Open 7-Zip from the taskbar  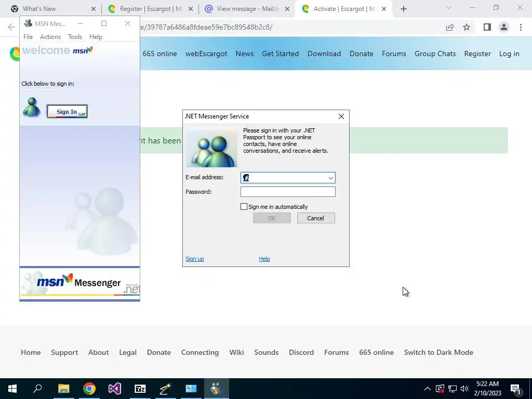pyautogui.click(x=140, y=389)
